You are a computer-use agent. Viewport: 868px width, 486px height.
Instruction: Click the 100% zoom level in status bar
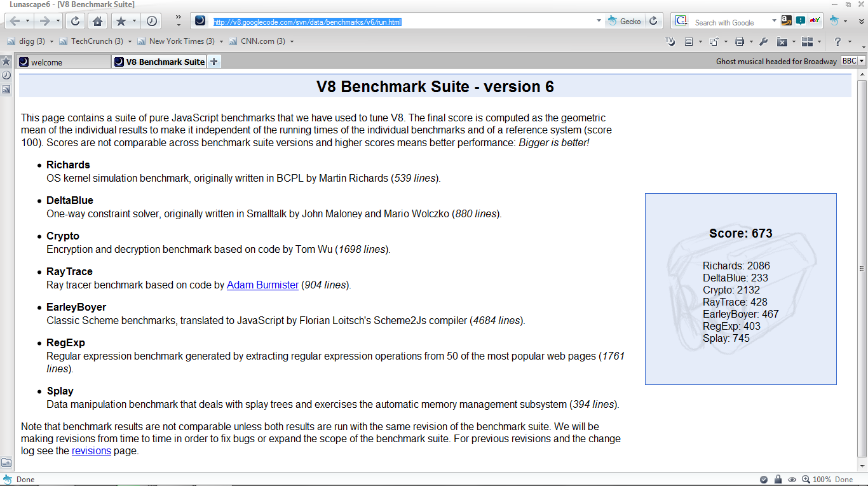[822, 480]
